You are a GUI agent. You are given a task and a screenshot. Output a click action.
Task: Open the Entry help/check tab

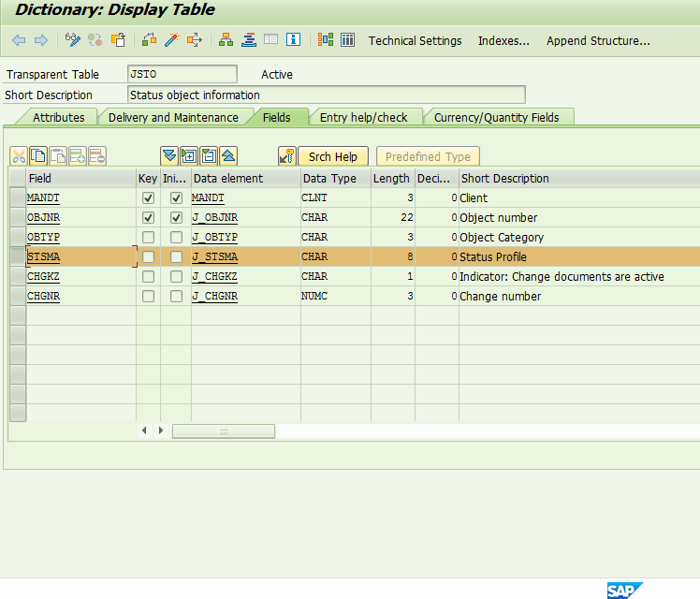click(363, 117)
